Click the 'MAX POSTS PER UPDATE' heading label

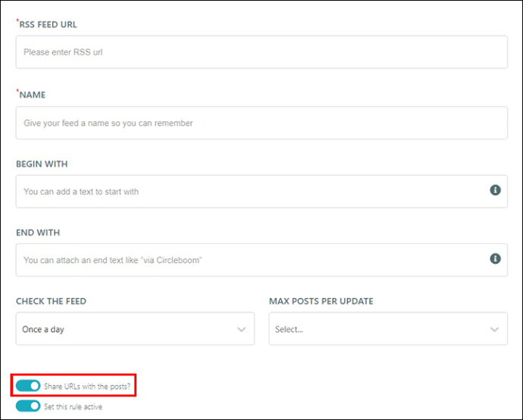(x=321, y=301)
